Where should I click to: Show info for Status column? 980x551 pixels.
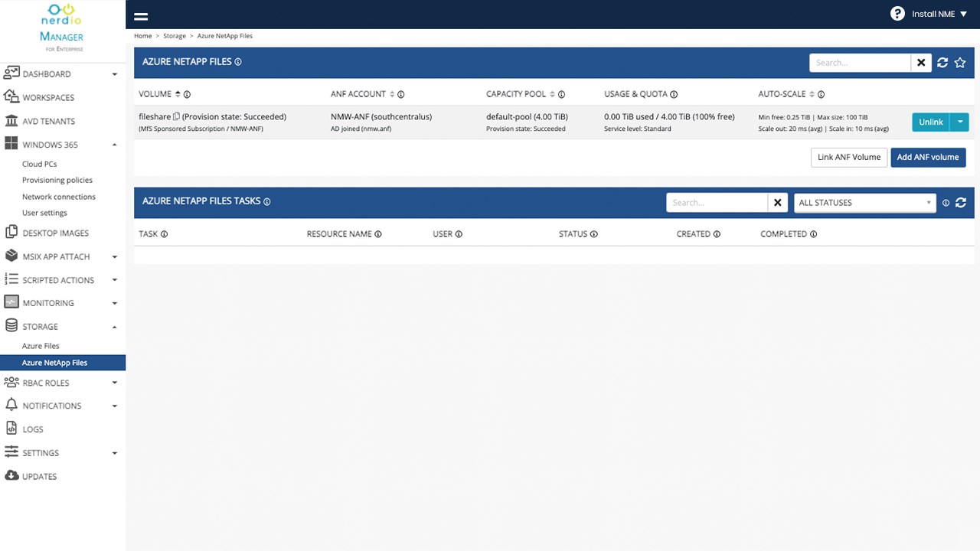point(593,234)
